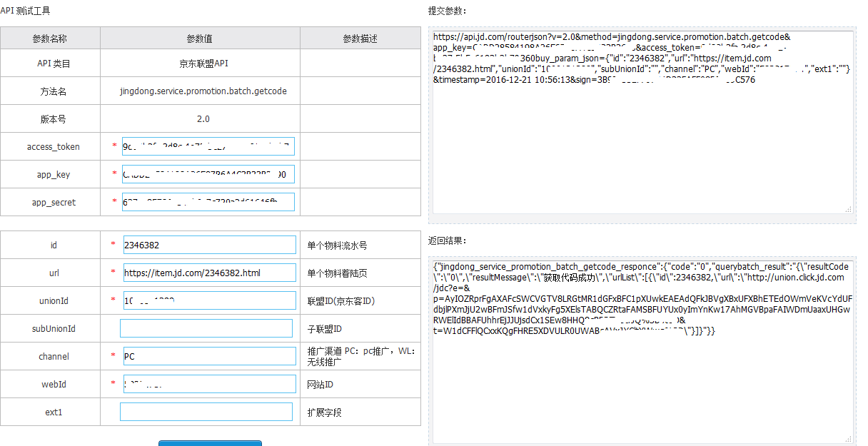Click the 推广渠道 channel description text
Screen dimensions: 868x446
point(361,357)
